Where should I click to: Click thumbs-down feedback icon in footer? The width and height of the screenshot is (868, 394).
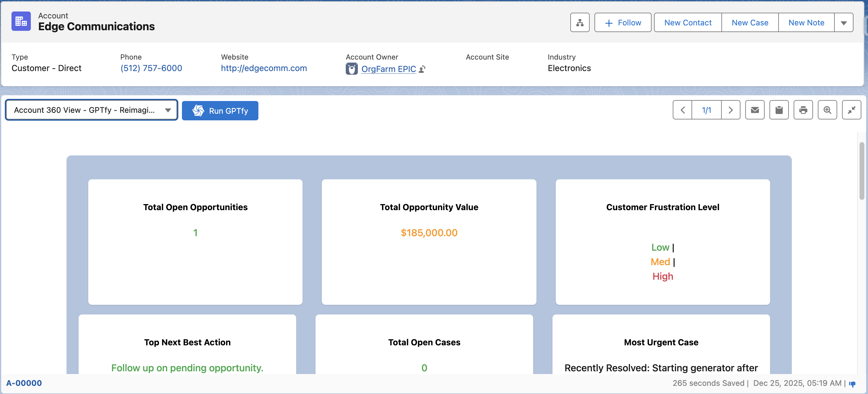(x=852, y=383)
